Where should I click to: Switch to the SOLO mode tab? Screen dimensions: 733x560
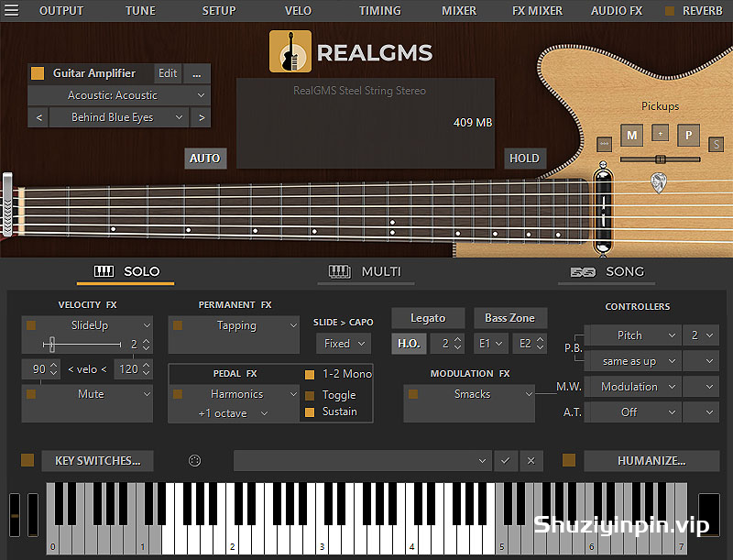[126, 271]
